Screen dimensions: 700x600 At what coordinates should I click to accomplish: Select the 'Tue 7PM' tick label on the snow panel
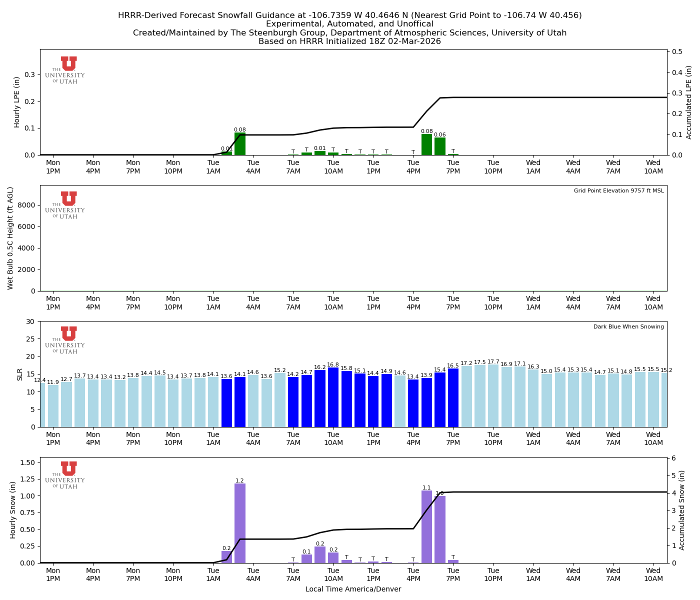click(453, 574)
